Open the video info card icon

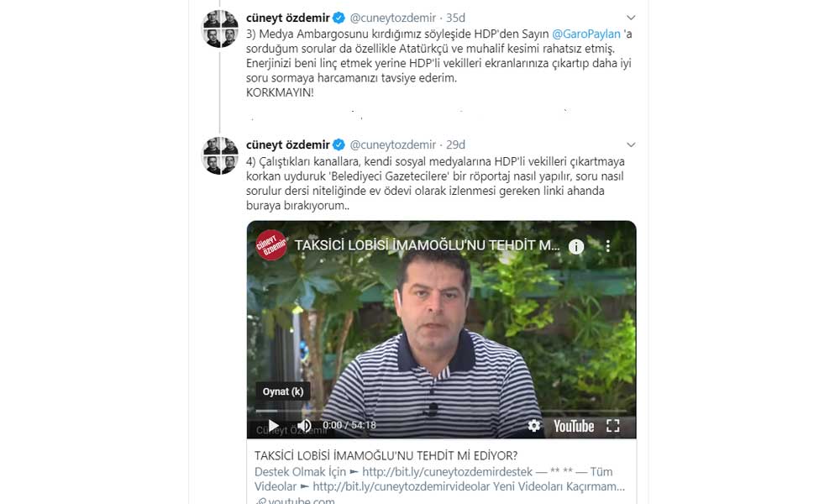click(576, 246)
